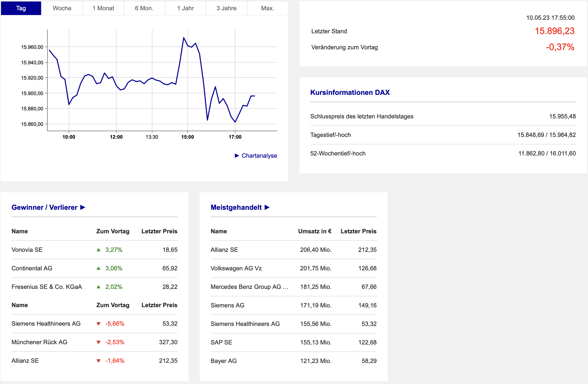Switch to the 1 Jahr tab
This screenshot has height=384, width=588.
pos(185,8)
